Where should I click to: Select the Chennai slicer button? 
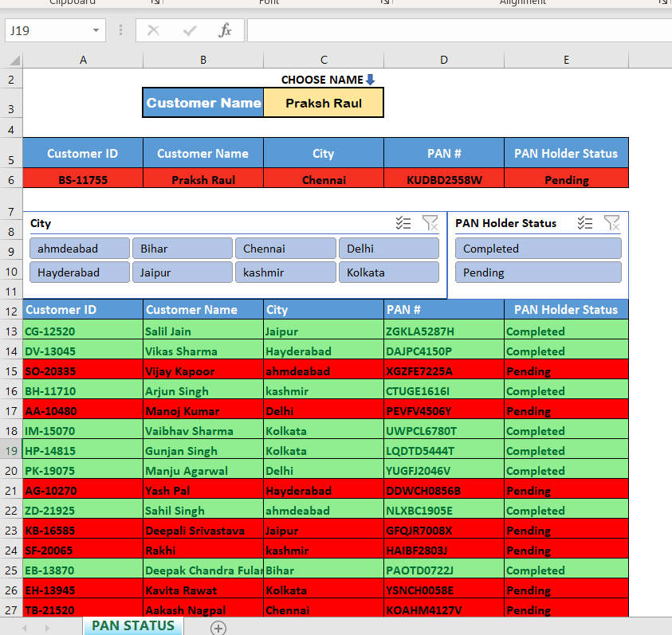(285, 249)
